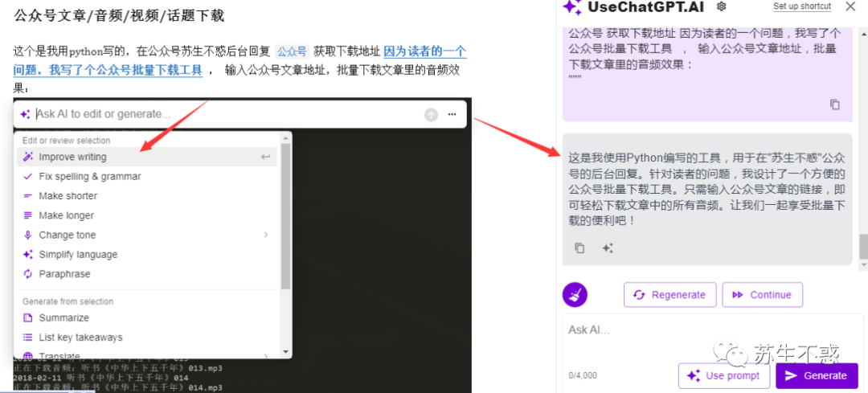The height and width of the screenshot is (393, 868).
Task: Click the Set up shortcut link
Action: 802,6
